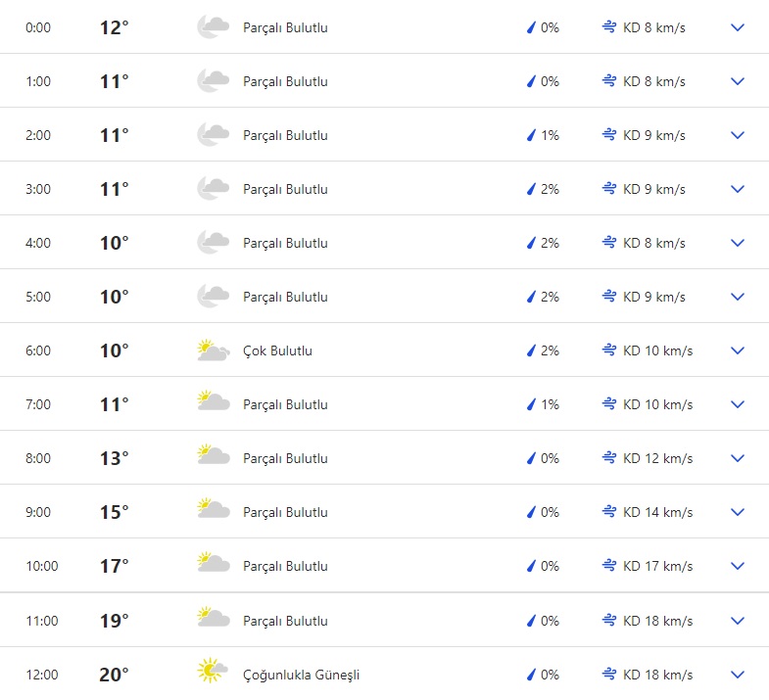769x700 pixels.
Task: Expand the 9:00 forecast row arrow
Action: [x=738, y=512]
